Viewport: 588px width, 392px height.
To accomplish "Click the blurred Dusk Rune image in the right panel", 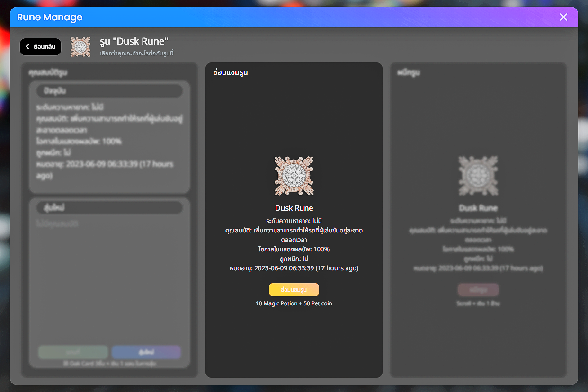I will (x=478, y=176).
